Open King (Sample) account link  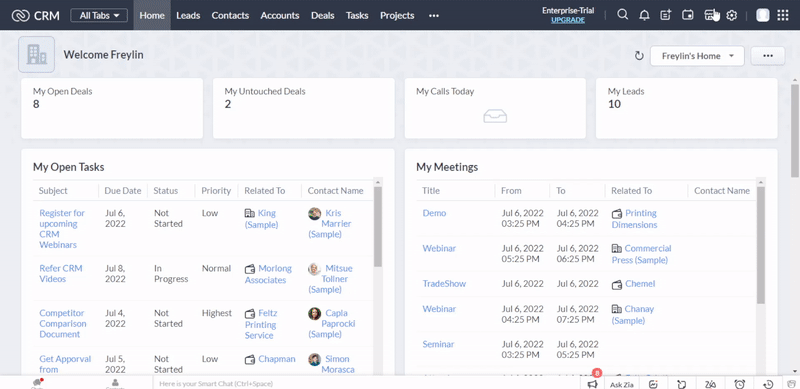point(261,218)
